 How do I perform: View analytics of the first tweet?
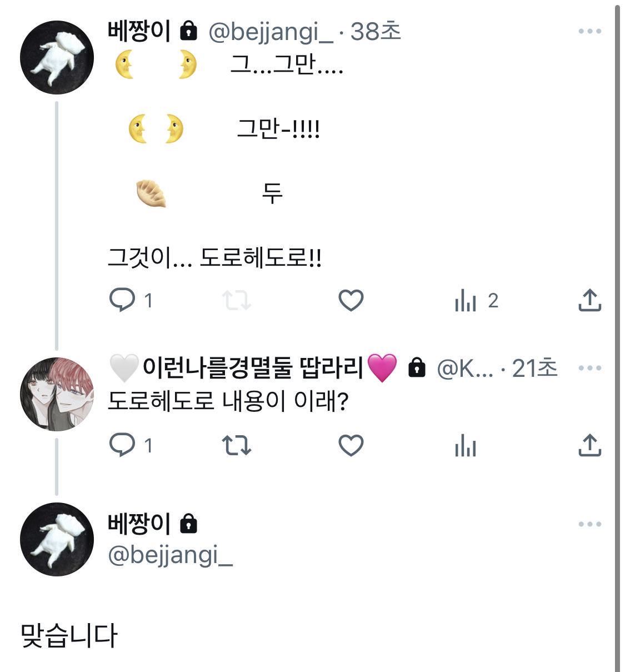tap(466, 301)
